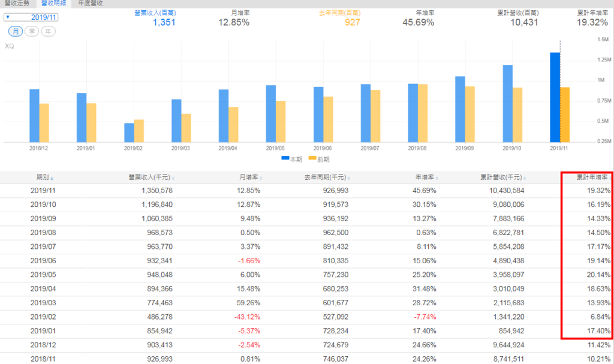
Task: Select the 2019/07 row period cell
Action: click(x=43, y=247)
